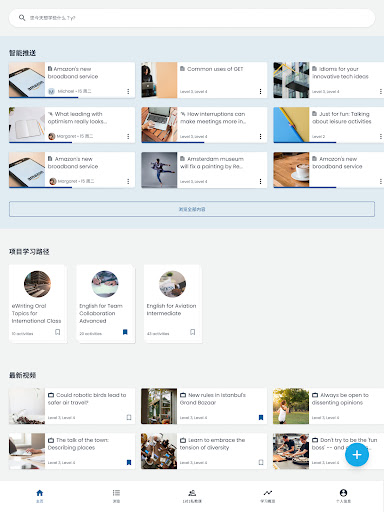Open more options for Amsterdam museum card

[x=260, y=181]
